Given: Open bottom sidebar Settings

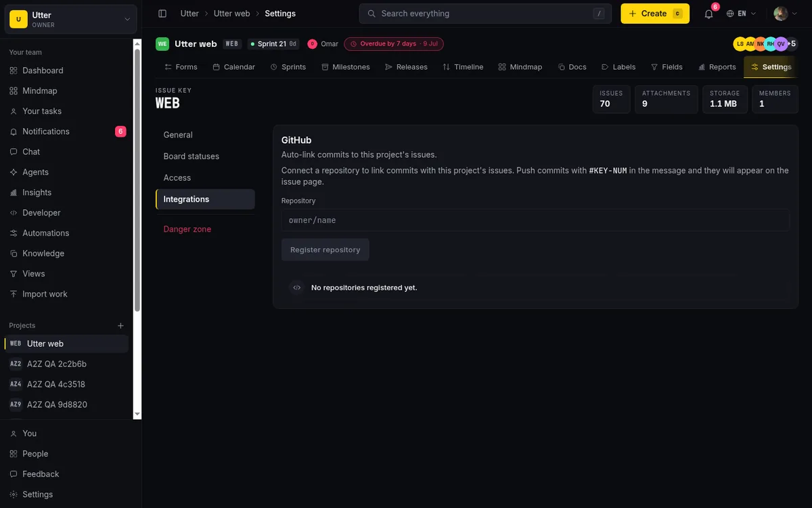Looking at the screenshot, I should click(x=70, y=494).
